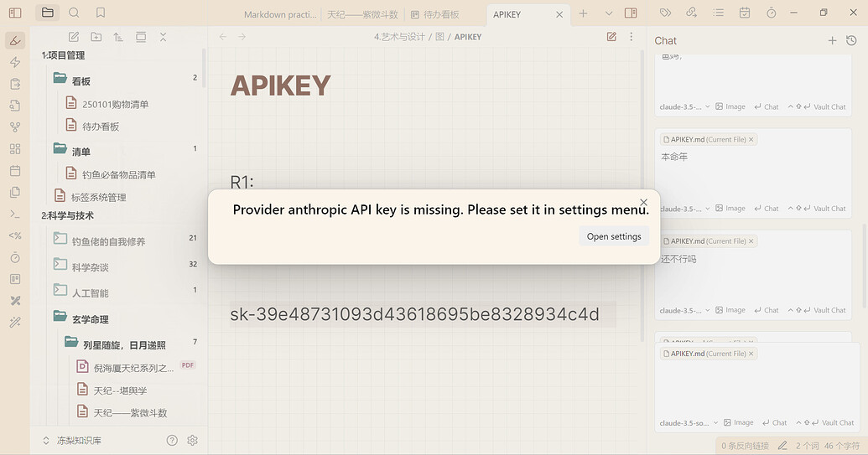This screenshot has height=455, width=868.
Task: Switch to the Markdown practi... tab
Action: pos(279,14)
